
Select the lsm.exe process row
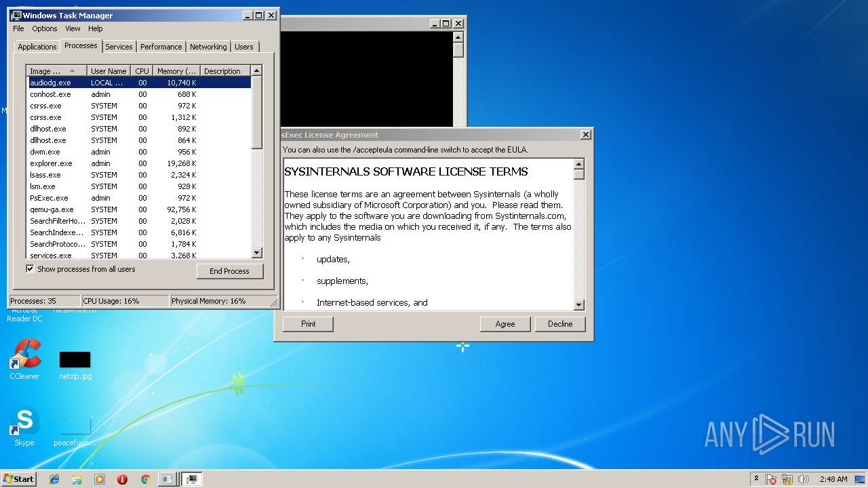coord(139,186)
